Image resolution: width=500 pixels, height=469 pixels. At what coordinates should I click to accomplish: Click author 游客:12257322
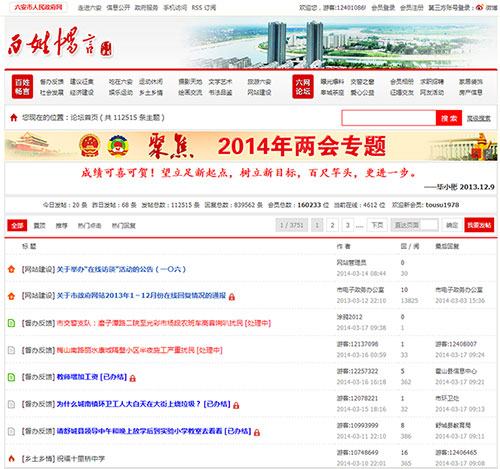[357, 371]
